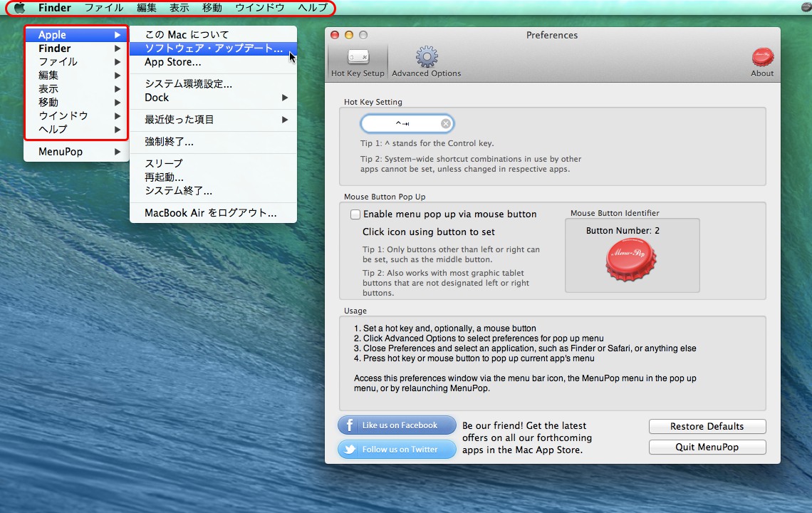The height and width of the screenshot is (513, 812).
Task: Click Quit MenuPop
Action: click(707, 447)
